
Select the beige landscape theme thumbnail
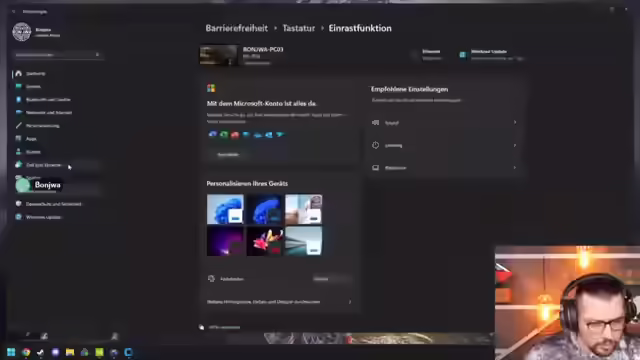pos(303,209)
